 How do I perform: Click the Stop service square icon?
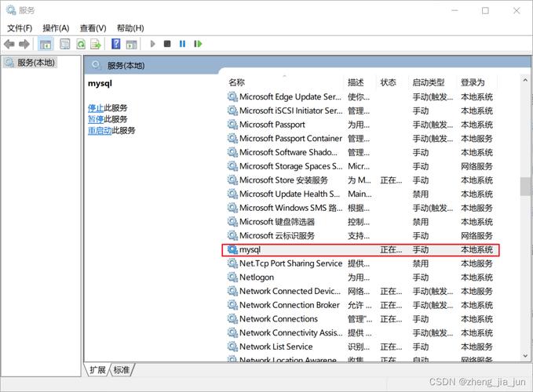pyautogui.click(x=167, y=44)
